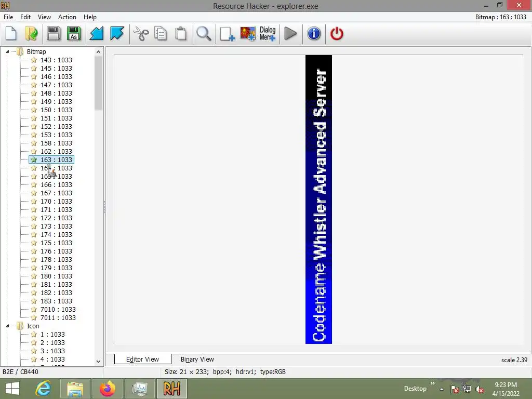The image size is (532, 399).
Task: Click the tree scrollbar up arrow
Action: (x=98, y=52)
